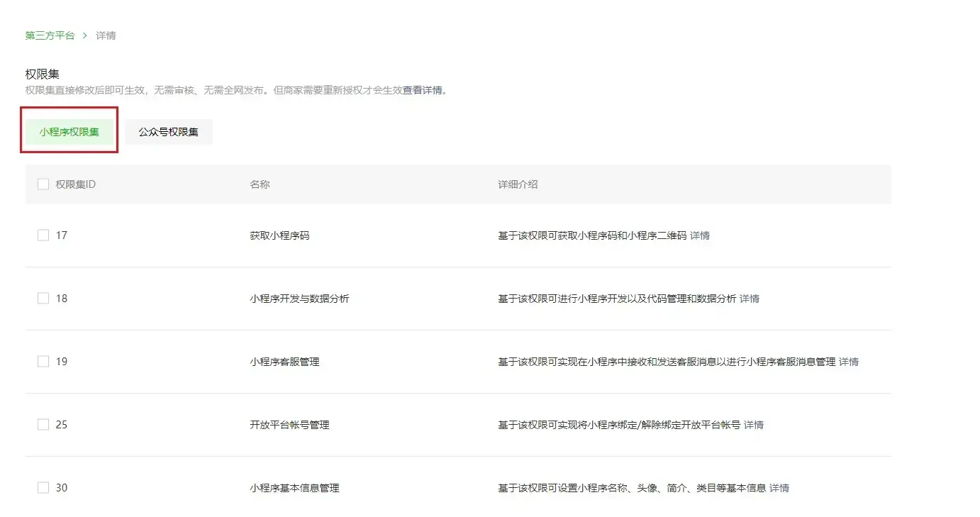Select the 小程序权限集 tab
The height and width of the screenshot is (517, 980).
[x=69, y=132]
